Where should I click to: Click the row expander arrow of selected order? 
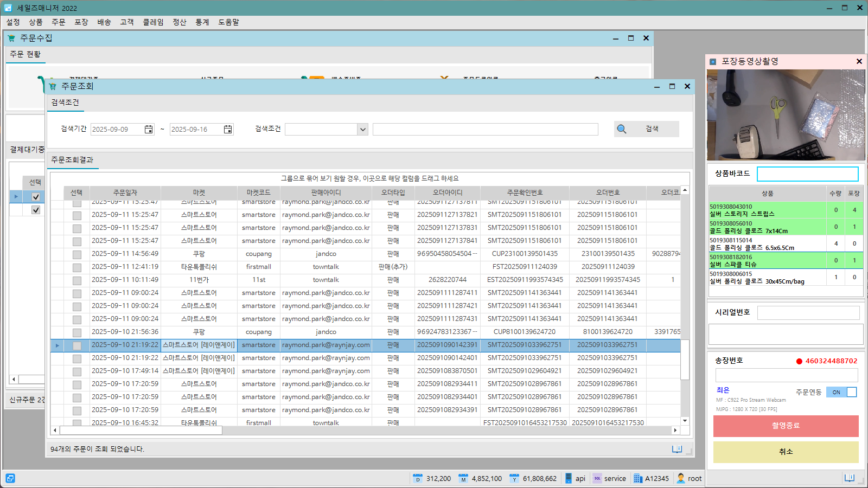click(x=57, y=345)
